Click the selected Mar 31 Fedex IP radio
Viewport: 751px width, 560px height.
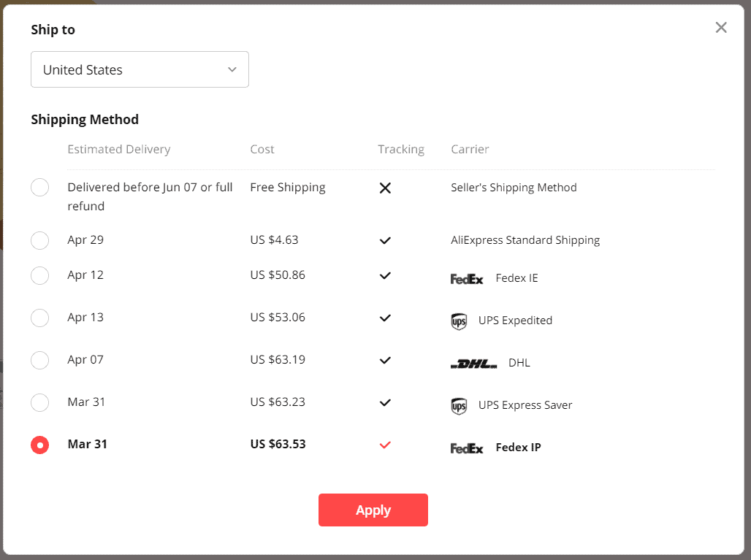[x=39, y=445]
